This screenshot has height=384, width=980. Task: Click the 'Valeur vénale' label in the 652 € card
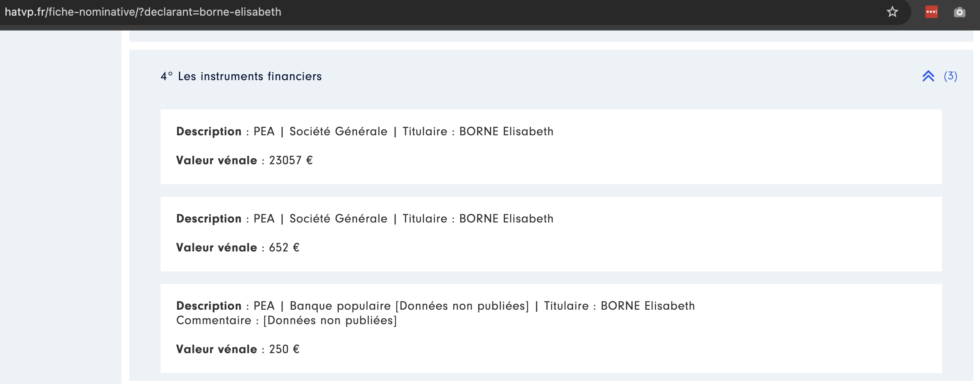tap(216, 248)
